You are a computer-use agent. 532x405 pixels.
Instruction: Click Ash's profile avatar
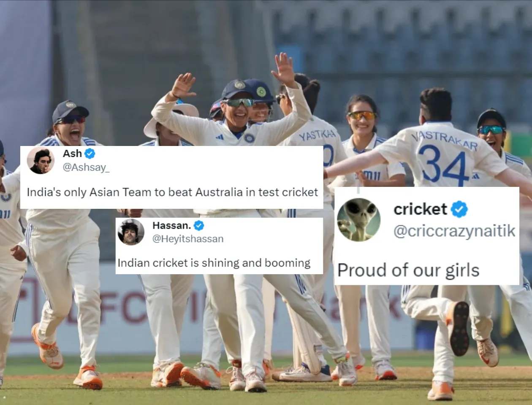[x=41, y=160]
